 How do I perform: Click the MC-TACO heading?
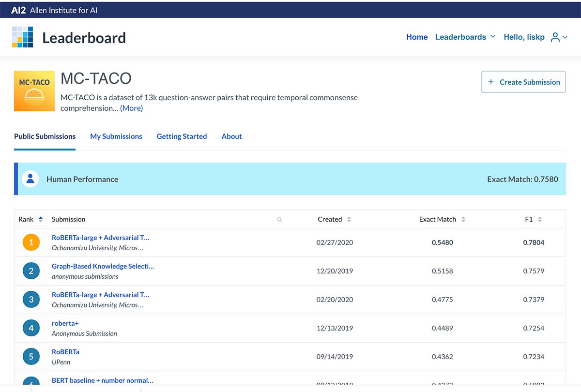click(x=96, y=78)
